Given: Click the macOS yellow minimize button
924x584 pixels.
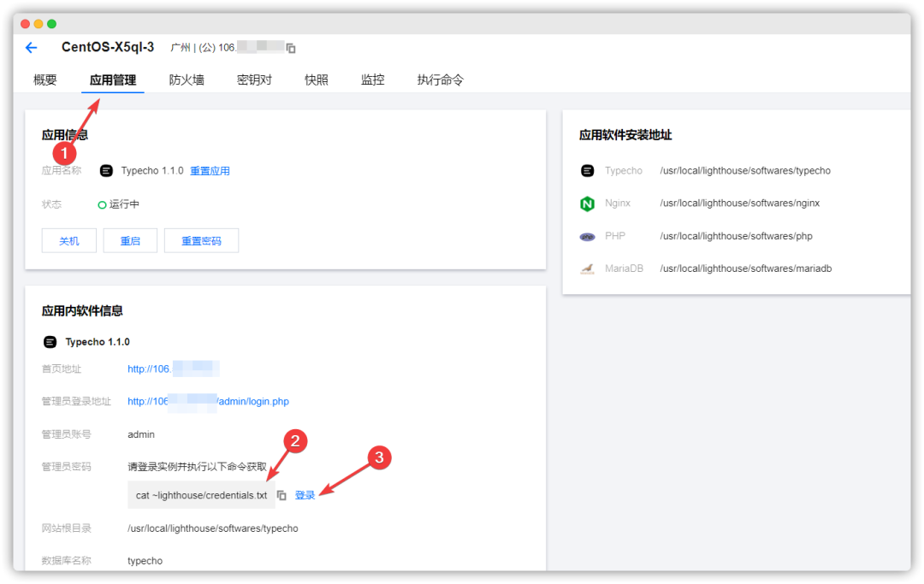Looking at the screenshot, I should point(38,24).
